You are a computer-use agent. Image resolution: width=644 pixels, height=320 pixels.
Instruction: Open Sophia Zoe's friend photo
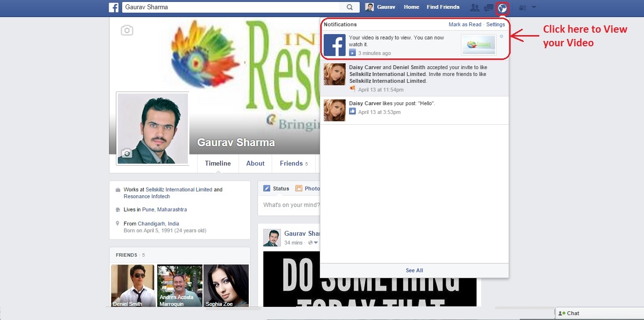(x=226, y=286)
